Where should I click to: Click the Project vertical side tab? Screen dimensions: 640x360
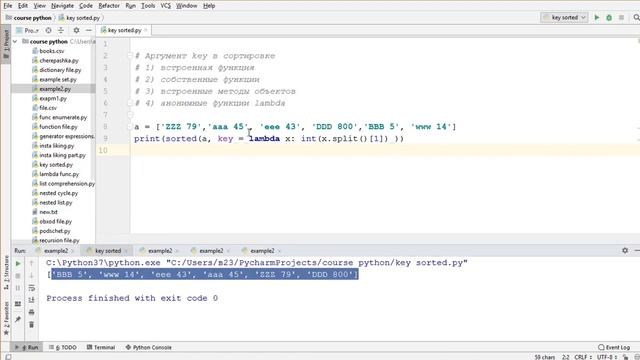pos(6,44)
